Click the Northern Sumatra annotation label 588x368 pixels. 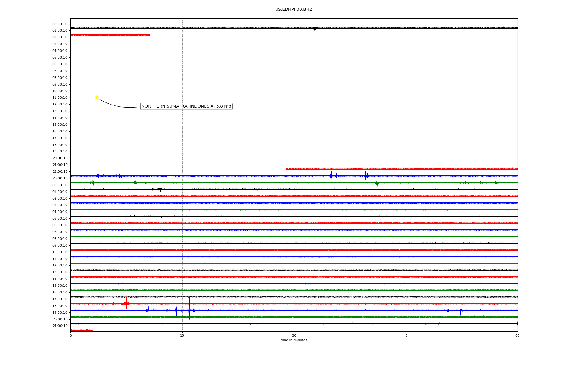pos(186,106)
